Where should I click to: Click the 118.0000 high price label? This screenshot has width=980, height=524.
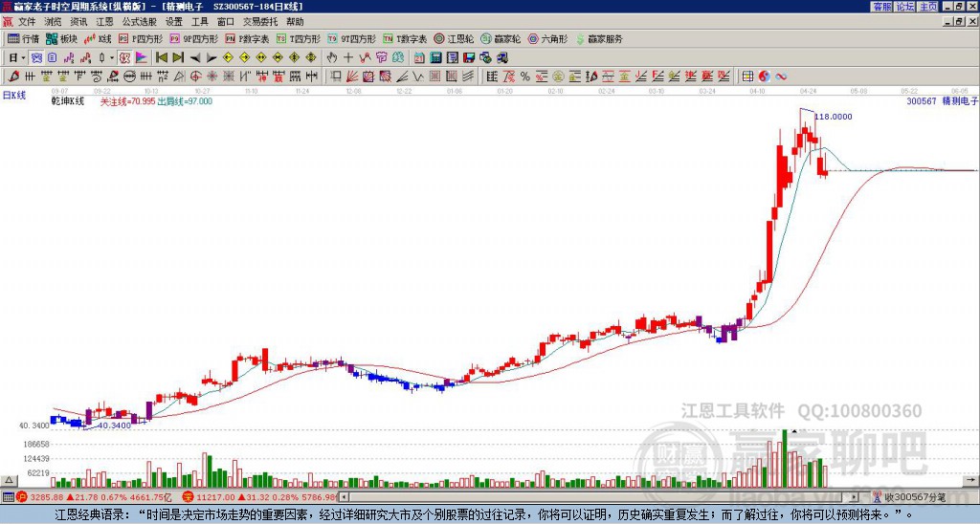pos(834,117)
